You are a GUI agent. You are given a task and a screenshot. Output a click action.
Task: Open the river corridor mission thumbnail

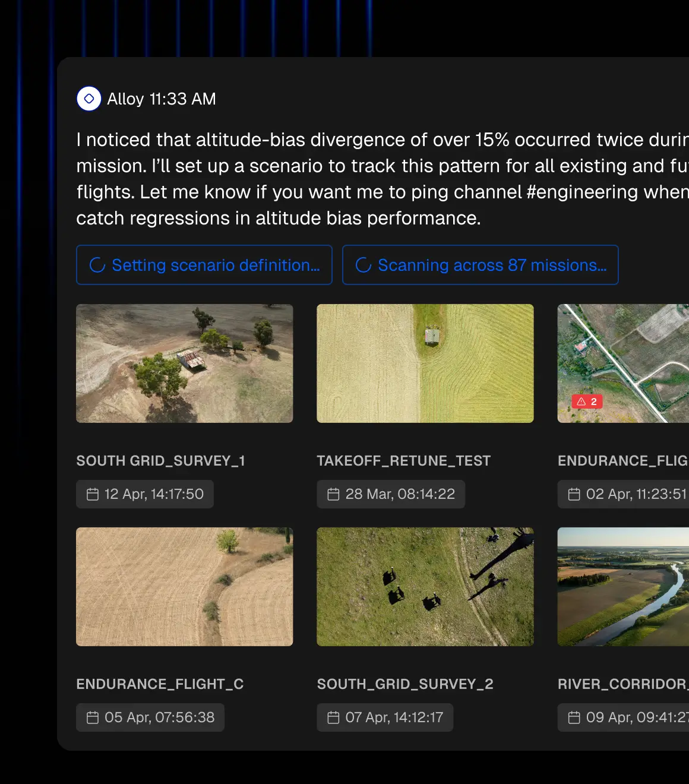tap(623, 587)
